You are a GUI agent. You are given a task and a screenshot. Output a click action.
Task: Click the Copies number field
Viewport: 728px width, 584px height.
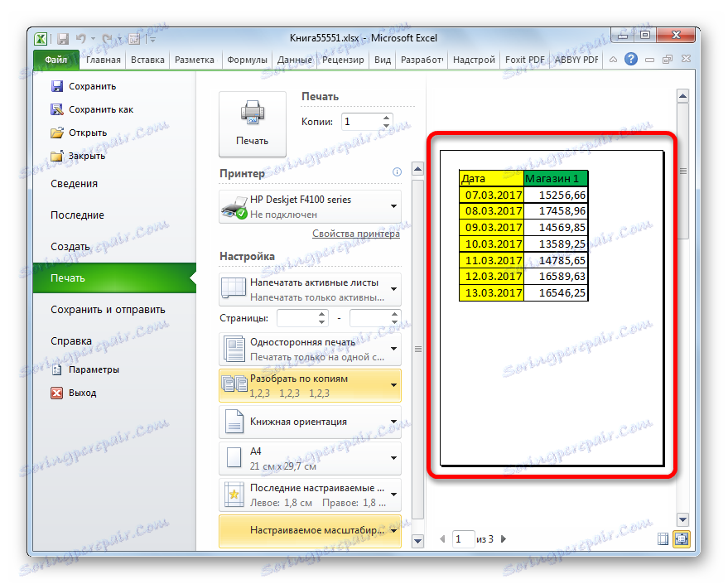(361, 122)
